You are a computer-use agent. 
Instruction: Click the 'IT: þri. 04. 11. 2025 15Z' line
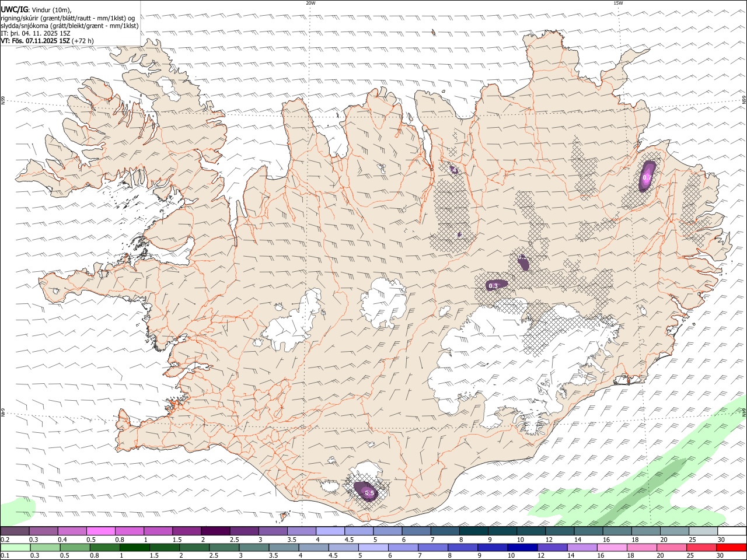[36, 33]
